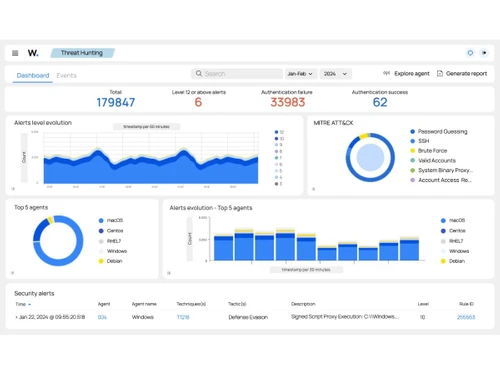Click options icon below MITRE ATT&CK chart
The width and height of the screenshot is (500, 375).
pyautogui.click(x=313, y=189)
